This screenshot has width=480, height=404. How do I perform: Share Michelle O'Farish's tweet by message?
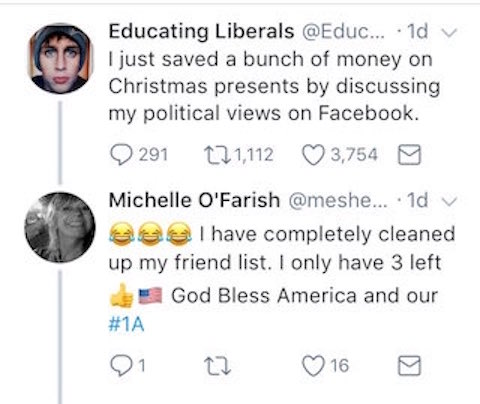click(410, 366)
